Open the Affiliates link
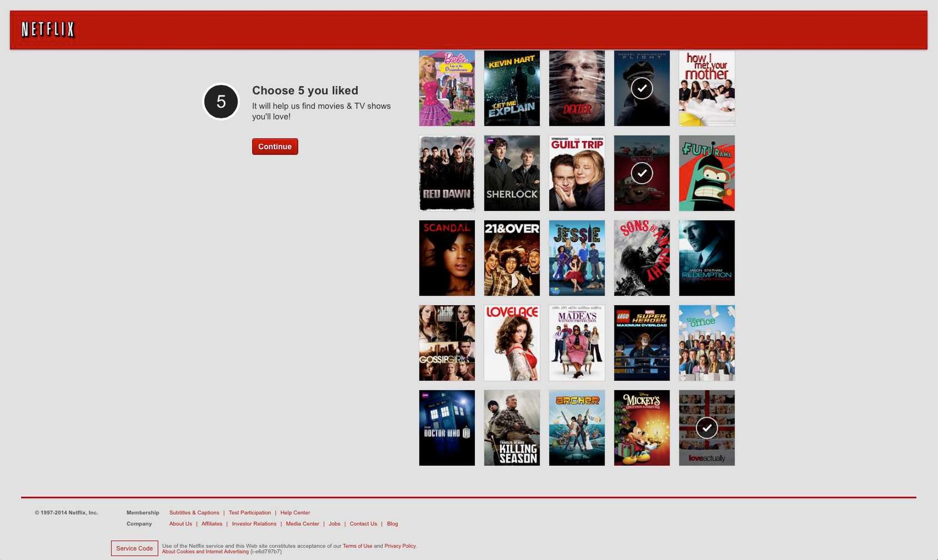The image size is (938, 560). (x=212, y=524)
